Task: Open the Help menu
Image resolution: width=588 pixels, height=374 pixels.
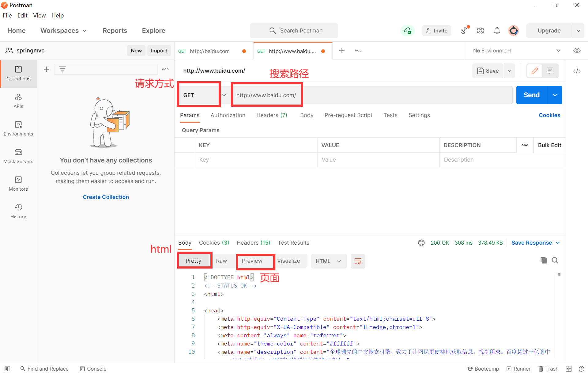Action: click(58, 15)
